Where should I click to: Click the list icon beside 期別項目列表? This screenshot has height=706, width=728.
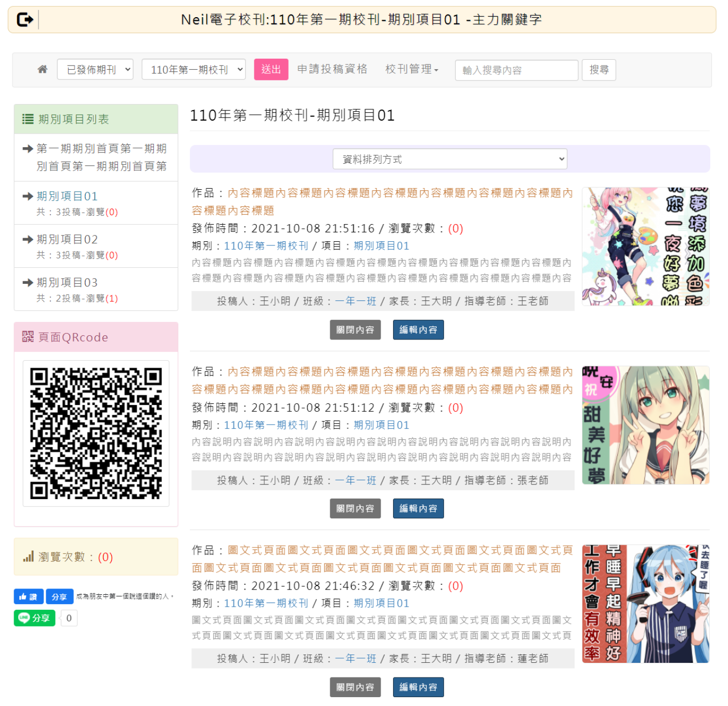tap(28, 119)
